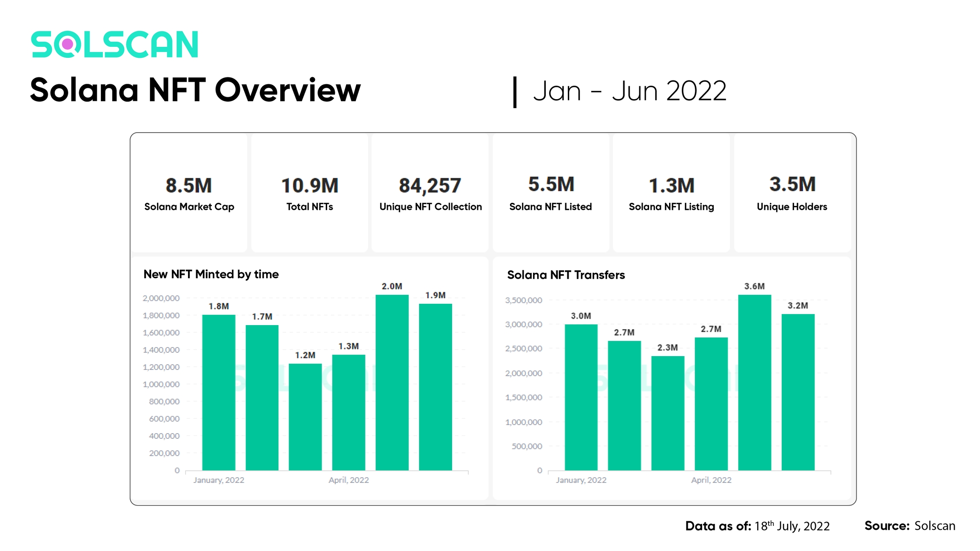Select the 2.3M bar in transfers chart
980x551 pixels.
point(667,413)
